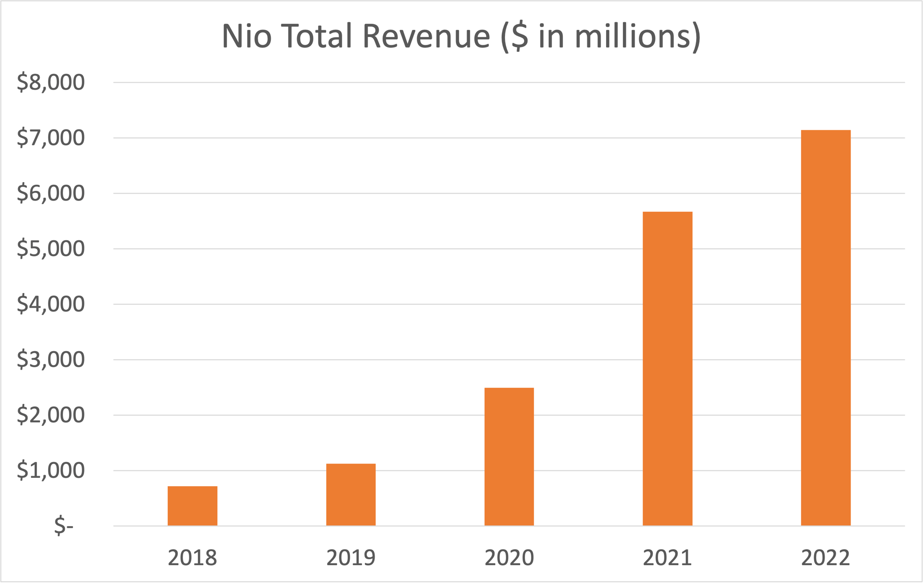The width and height of the screenshot is (924, 585).
Task: Click the chart title Nio Total Revenue
Action: (x=461, y=36)
